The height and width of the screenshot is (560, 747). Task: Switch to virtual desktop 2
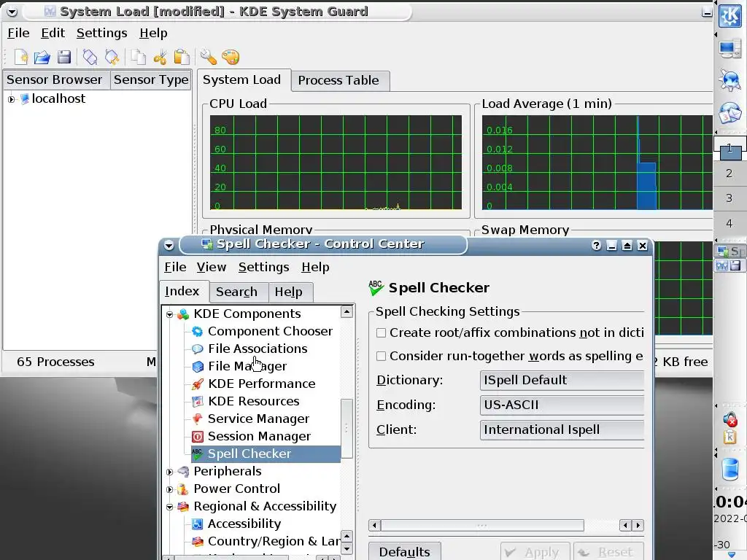click(729, 174)
